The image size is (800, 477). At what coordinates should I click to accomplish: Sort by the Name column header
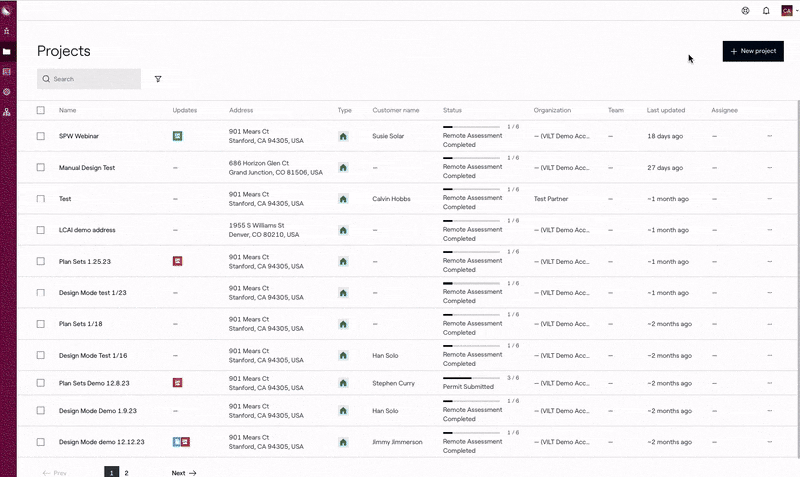click(x=67, y=110)
